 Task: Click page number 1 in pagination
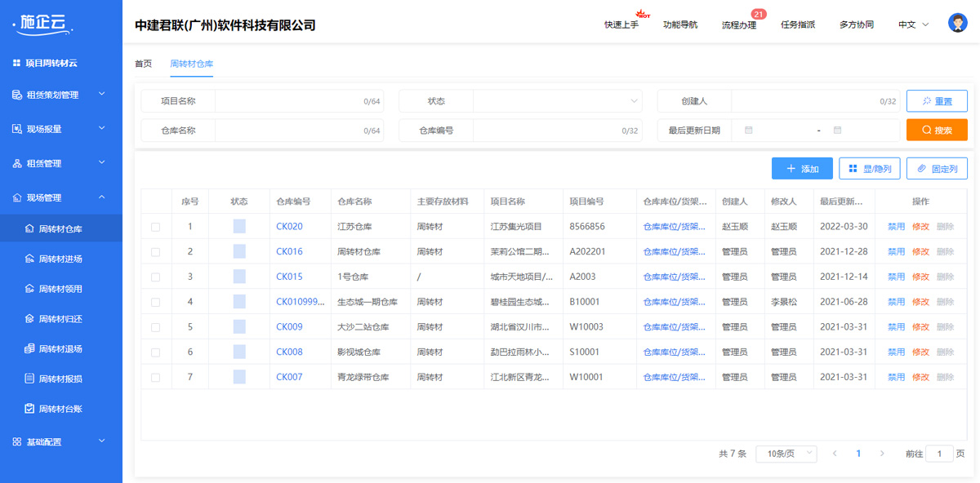coord(858,454)
